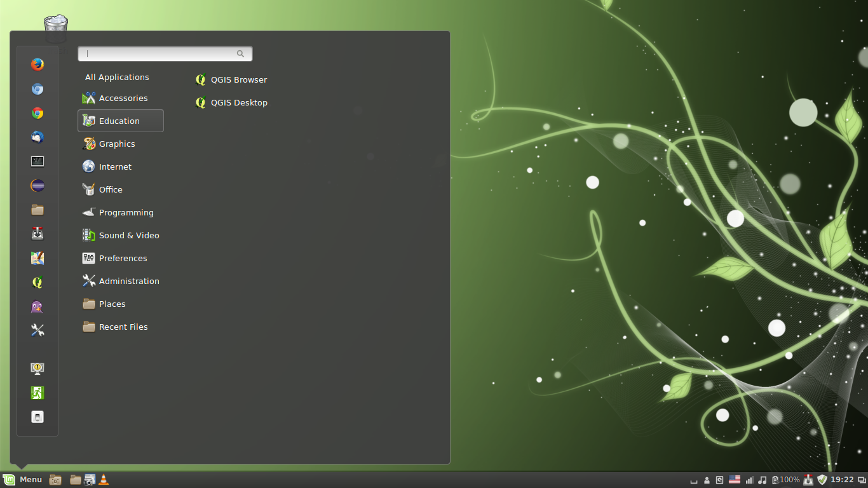Launch Google Chrome from the favorites sidebar
868x488 pixels.
point(37,113)
